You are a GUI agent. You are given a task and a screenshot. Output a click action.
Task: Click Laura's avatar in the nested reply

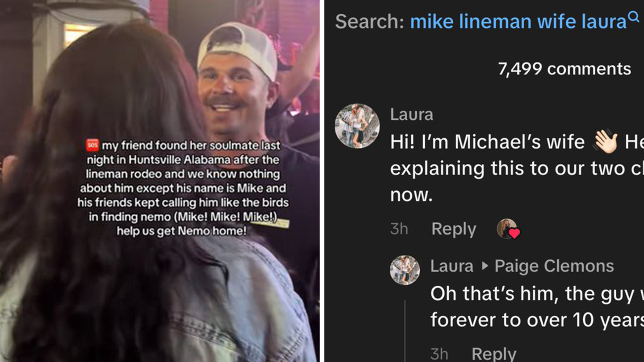[x=405, y=270]
